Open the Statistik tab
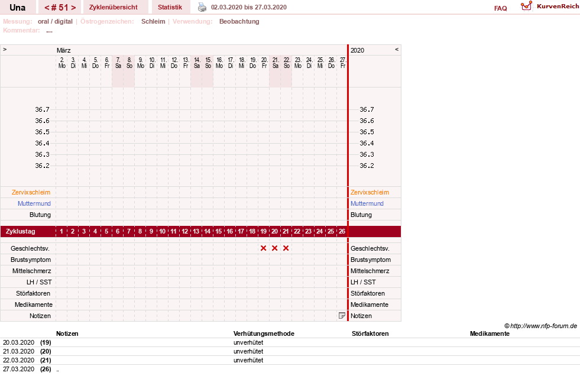 pyautogui.click(x=170, y=7)
